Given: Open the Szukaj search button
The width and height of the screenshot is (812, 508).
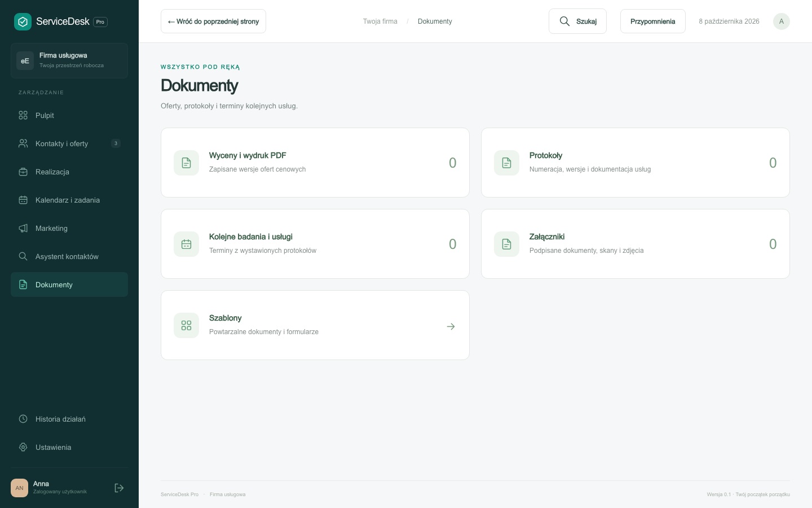Looking at the screenshot, I should pyautogui.click(x=577, y=21).
